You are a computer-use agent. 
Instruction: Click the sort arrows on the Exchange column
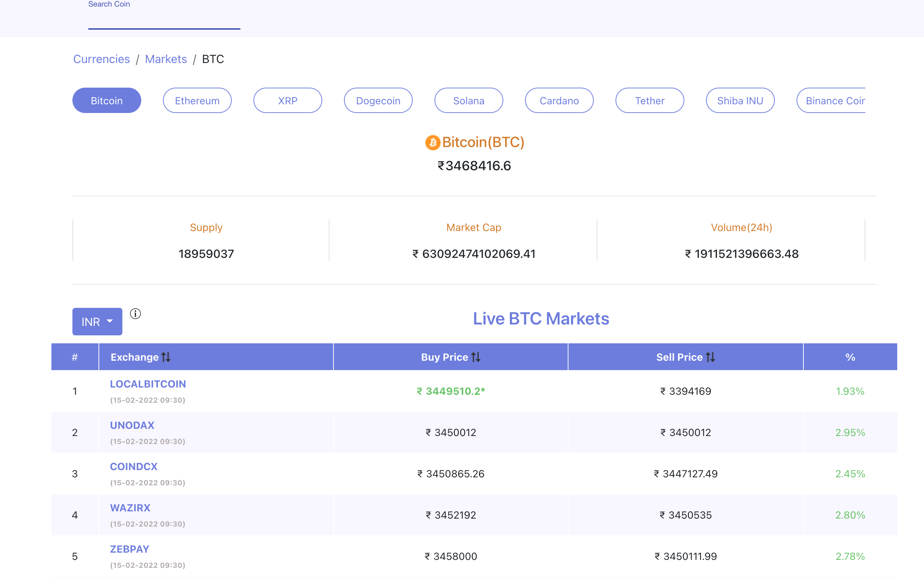click(166, 357)
